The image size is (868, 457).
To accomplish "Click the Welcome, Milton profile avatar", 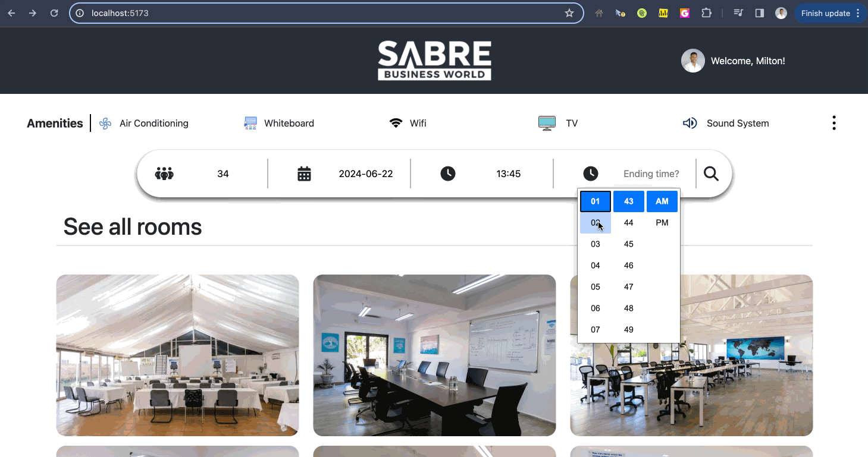I will 692,61.
